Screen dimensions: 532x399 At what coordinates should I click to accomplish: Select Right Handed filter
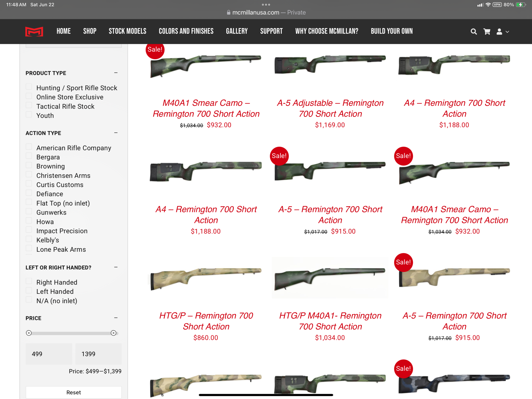point(29,281)
